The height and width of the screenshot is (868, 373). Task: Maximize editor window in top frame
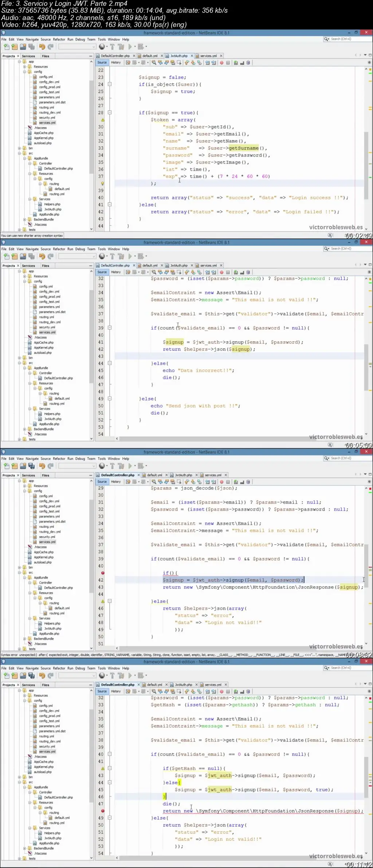[370, 55]
